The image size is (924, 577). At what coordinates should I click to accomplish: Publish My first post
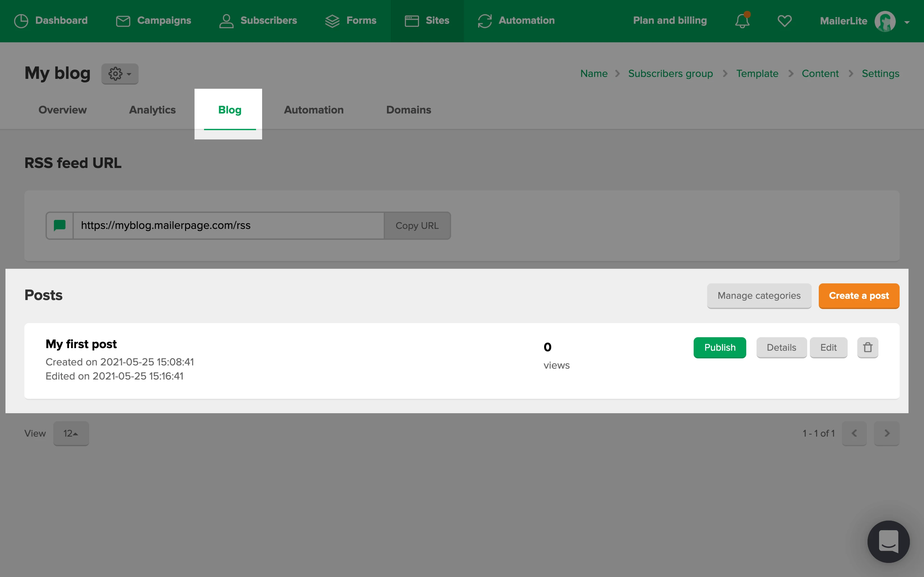pyautogui.click(x=719, y=347)
